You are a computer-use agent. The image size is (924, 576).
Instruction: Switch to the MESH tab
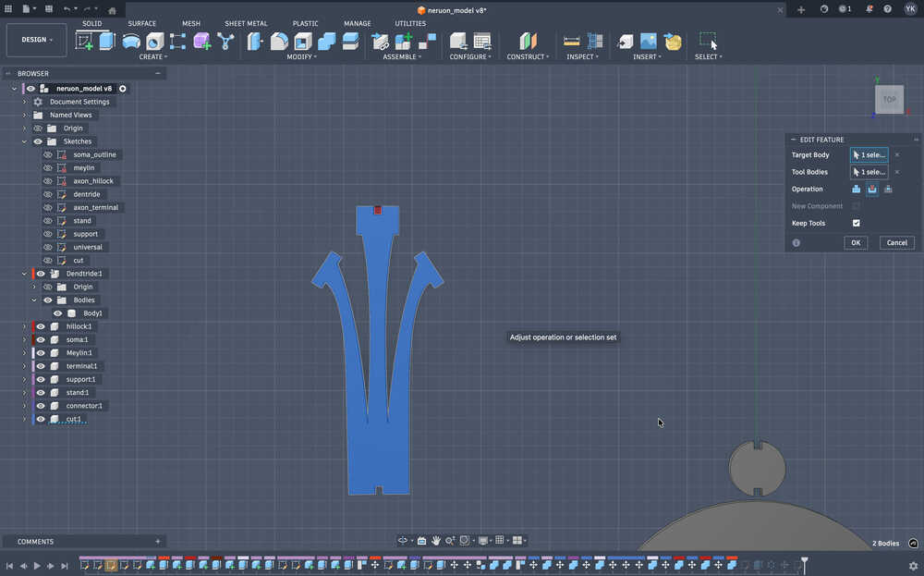coord(191,24)
